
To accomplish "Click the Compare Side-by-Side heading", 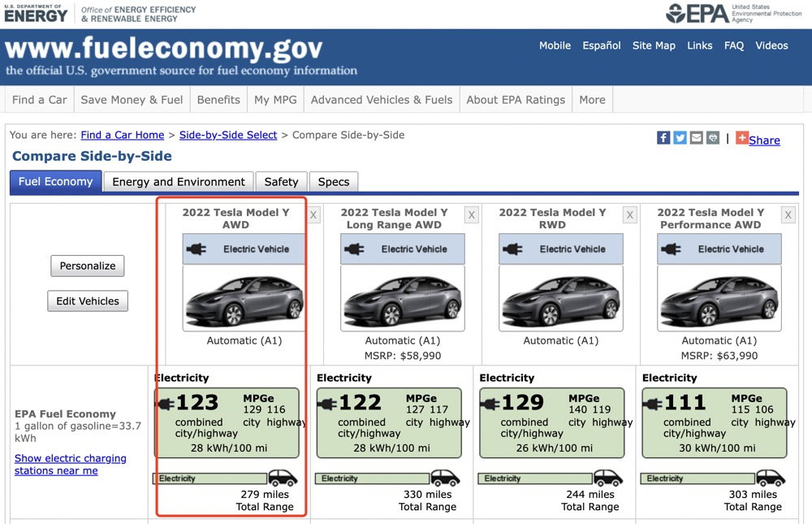I will click(x=93, y=156).
